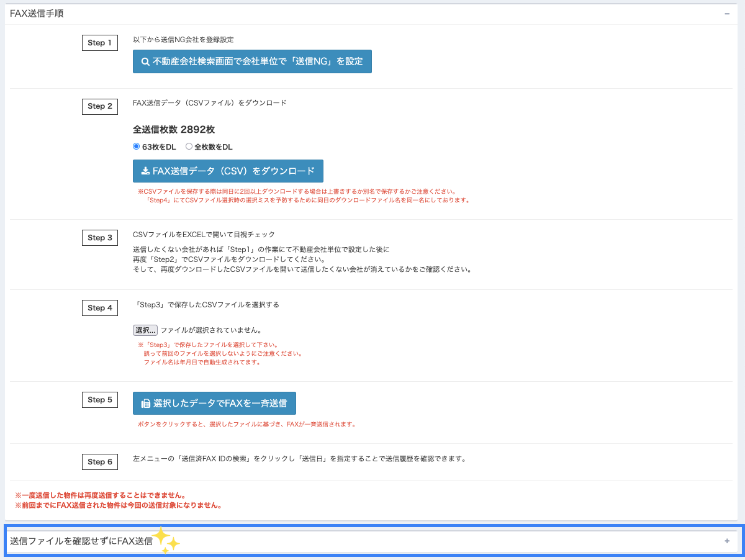Click the text 「Step3」で保存したCSVファイルを選択する
This screenshot has width=745, height=560.
[x=206, y=305]
